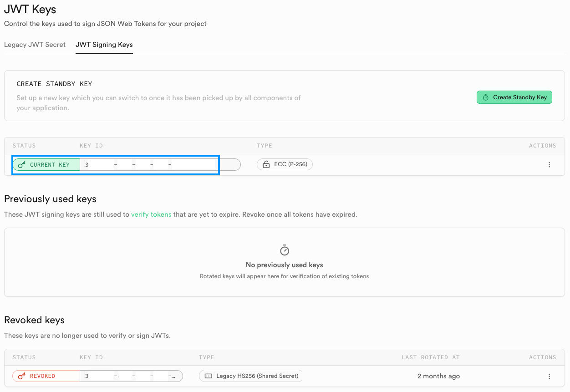This screenshot has height=392, width=570.
Task: Click the Legacy HS256 (Shared Secret) label
Action: point(257,376)
